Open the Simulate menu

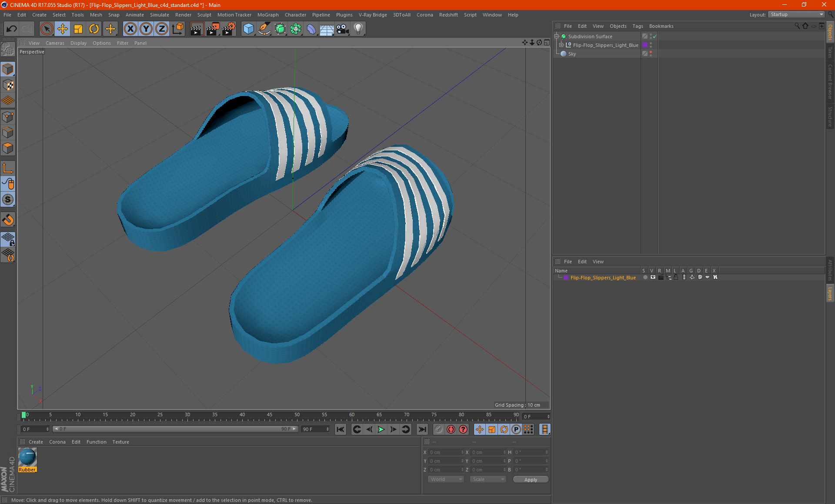(x=160, y=15)
